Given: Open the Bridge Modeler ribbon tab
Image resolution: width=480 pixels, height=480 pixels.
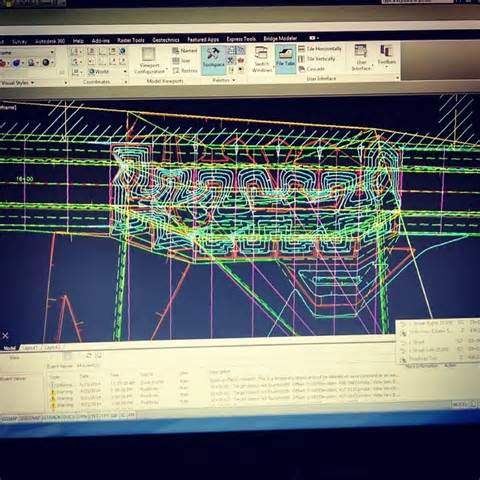Looking at the screenshot, I should (x=280, y=38).
